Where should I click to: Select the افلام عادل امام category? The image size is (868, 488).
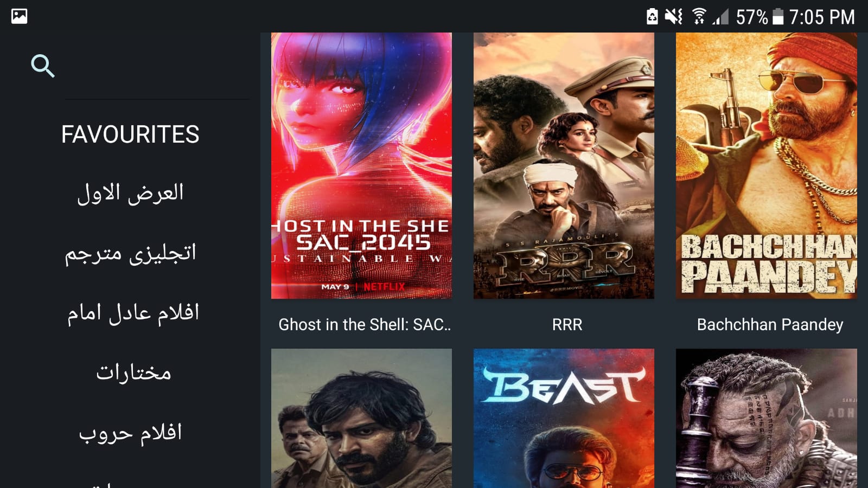click(x=133, y=313)
